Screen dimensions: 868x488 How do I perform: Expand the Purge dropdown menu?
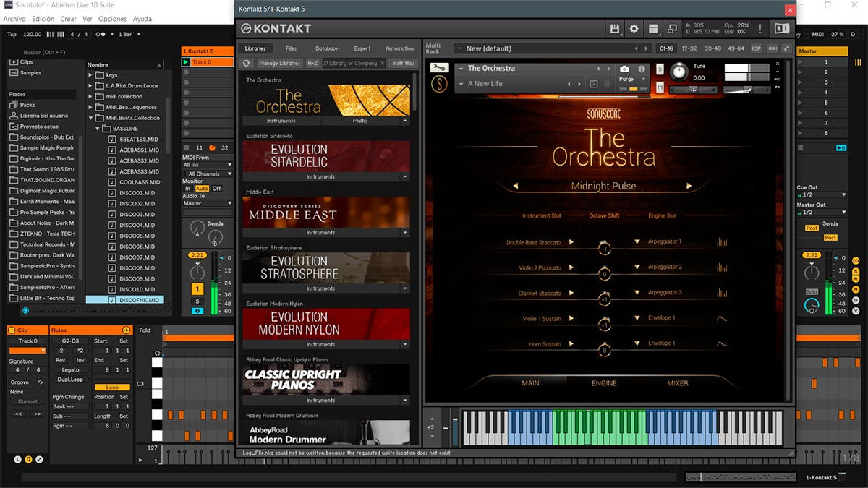pyautogui.click(x=643, y=80)
